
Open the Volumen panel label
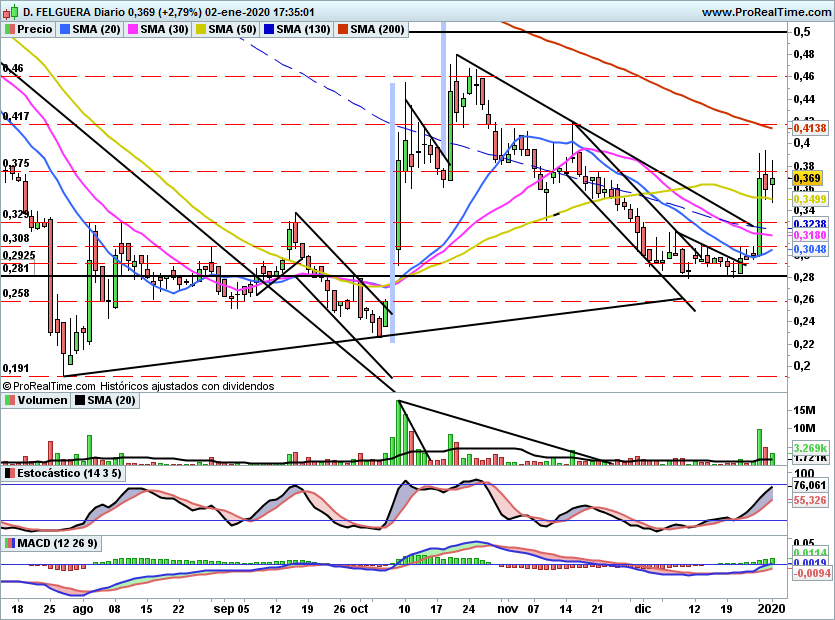[x=42, y=400]
